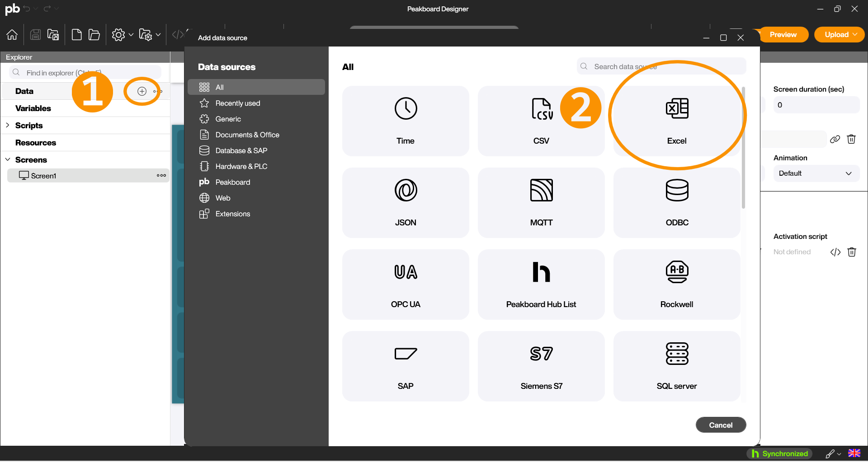Open the Animation Default dropdown
The width and height of the screenshot is (868, 462).
pos(816,173)
